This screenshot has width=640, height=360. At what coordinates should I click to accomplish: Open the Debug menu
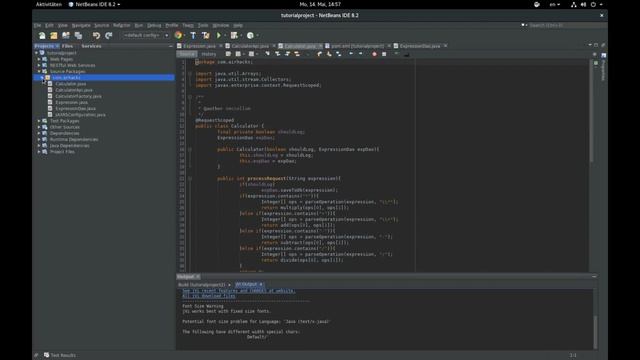[154, 25]
